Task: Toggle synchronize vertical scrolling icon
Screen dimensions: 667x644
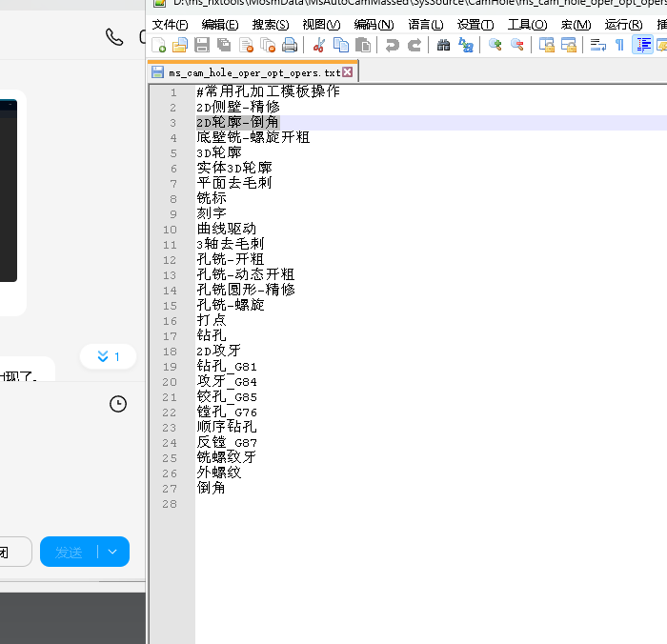Action: [547, 45]
